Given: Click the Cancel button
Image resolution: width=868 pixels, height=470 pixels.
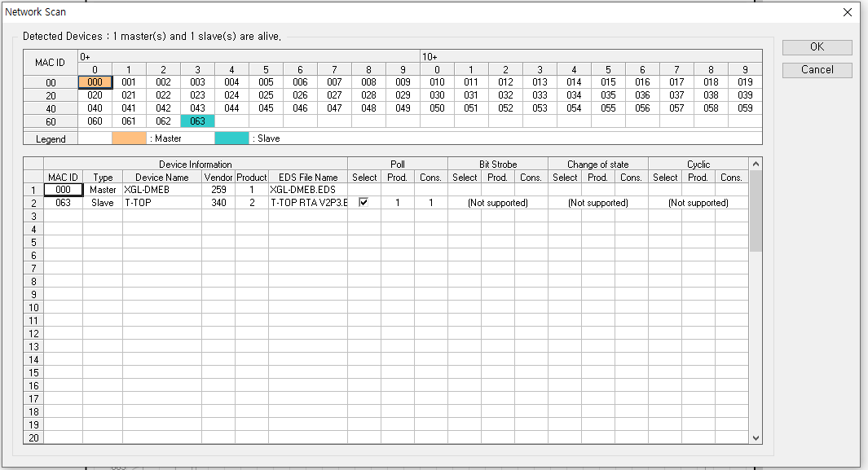Looking at the screenshot, I should (x=817, y=70).
